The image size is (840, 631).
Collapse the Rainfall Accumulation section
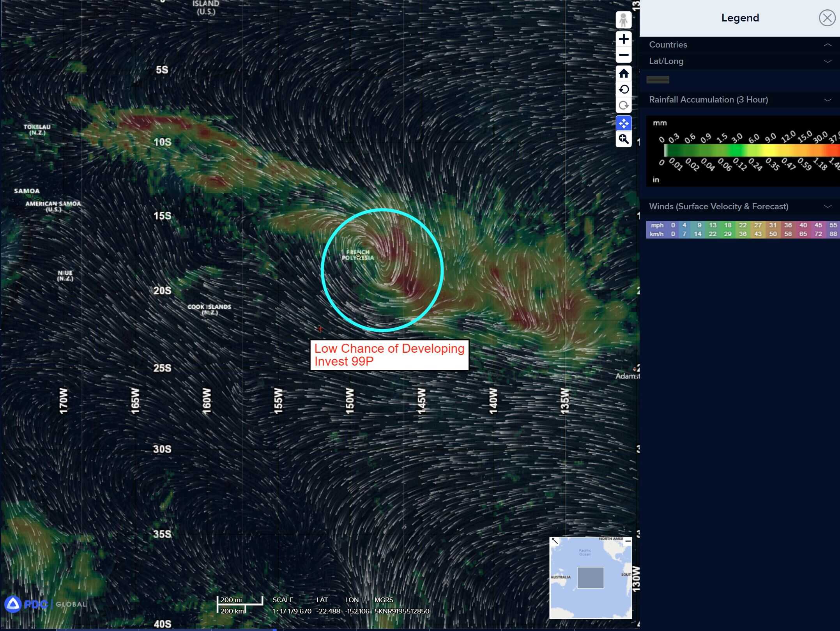click(827, 100)
